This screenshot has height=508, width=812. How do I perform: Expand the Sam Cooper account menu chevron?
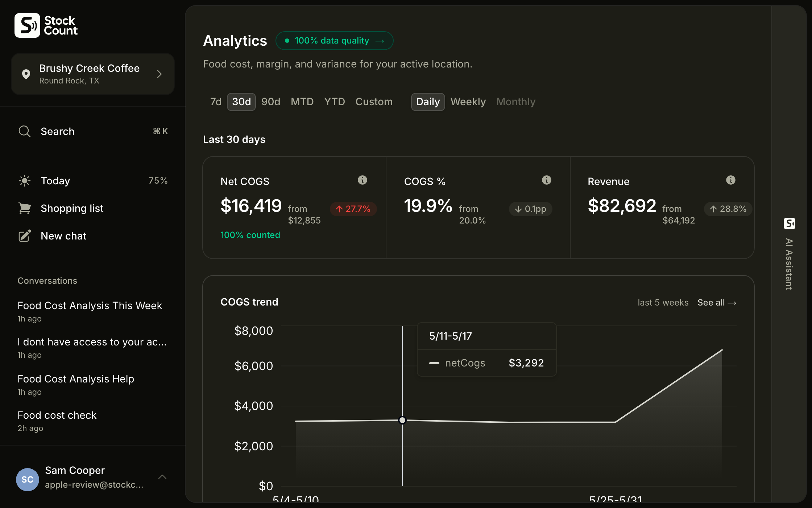pyautogui.click(x=162, y=477)
